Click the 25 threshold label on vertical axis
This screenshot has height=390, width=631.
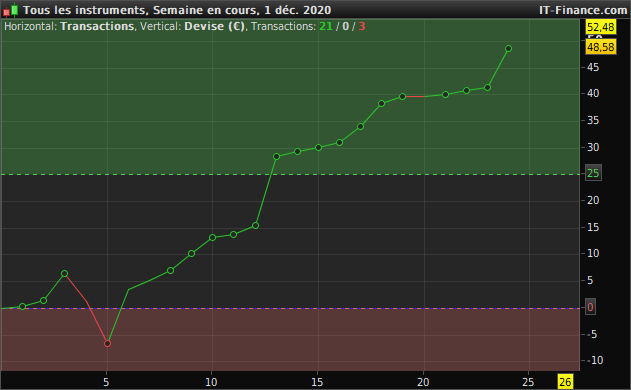click(593, 173)
